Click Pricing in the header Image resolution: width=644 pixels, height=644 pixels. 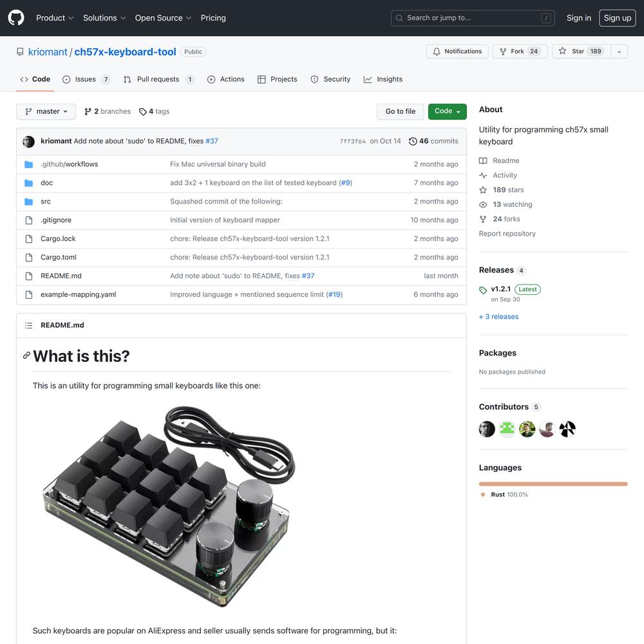[213, 18]
